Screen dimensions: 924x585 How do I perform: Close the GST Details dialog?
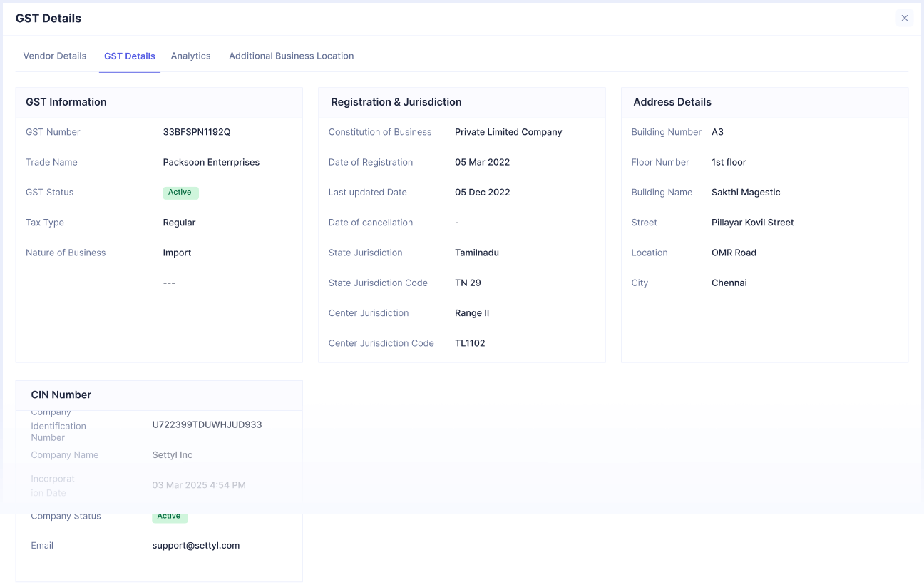click(904, 19)
